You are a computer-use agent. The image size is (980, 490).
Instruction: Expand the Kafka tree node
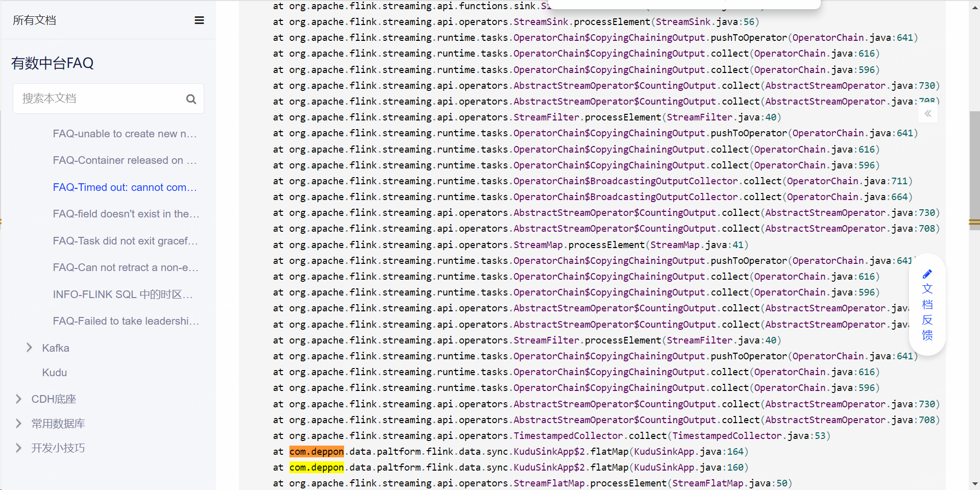[29, 348]
